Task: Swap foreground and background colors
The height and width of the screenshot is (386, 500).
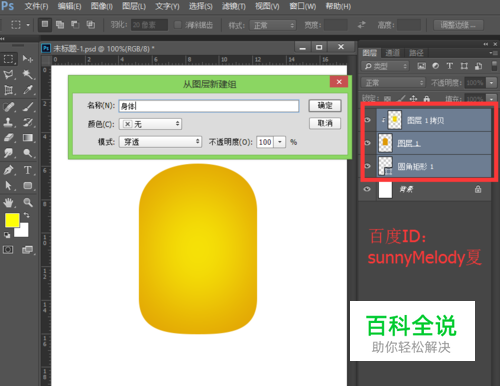Action: 26,215
